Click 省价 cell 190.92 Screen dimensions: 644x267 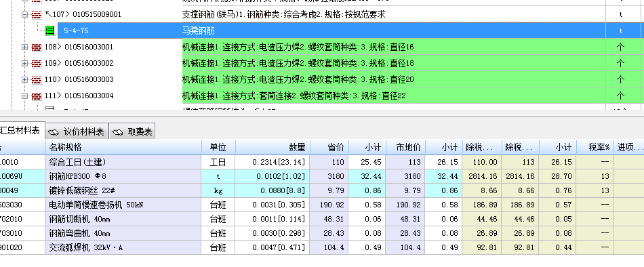pos(329,205)
